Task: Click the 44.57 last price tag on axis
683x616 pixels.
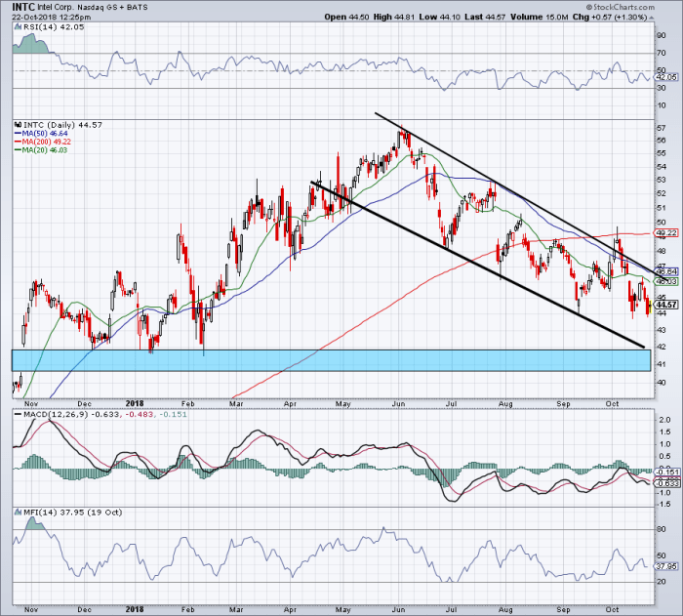Action: [666, 305]
